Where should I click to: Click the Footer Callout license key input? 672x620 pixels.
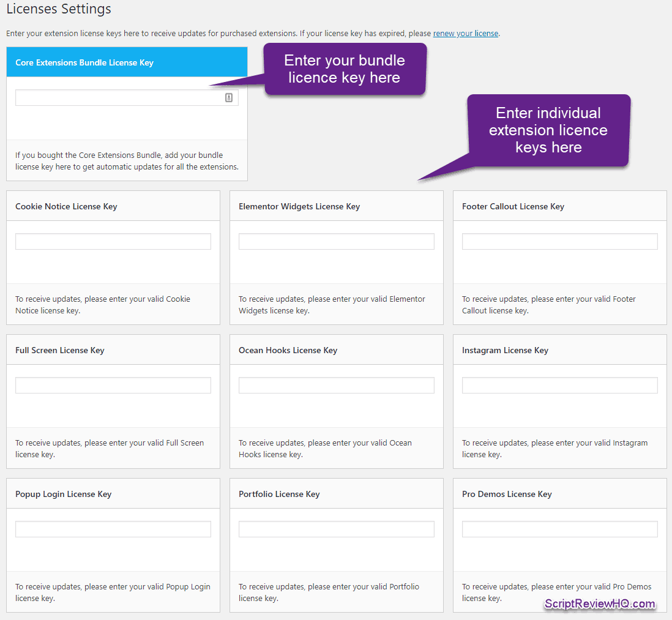[x=560, y=242]
